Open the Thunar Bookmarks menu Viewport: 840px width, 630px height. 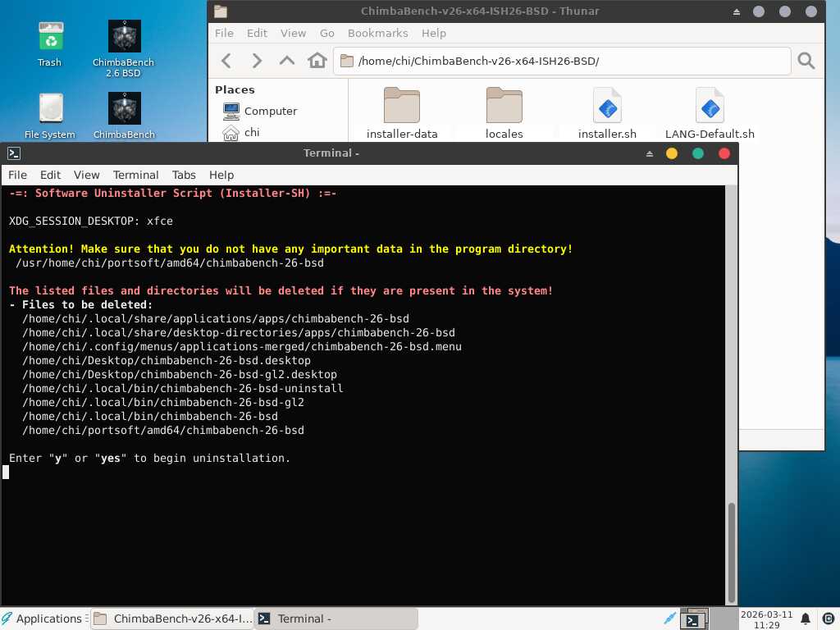point(377,33)
